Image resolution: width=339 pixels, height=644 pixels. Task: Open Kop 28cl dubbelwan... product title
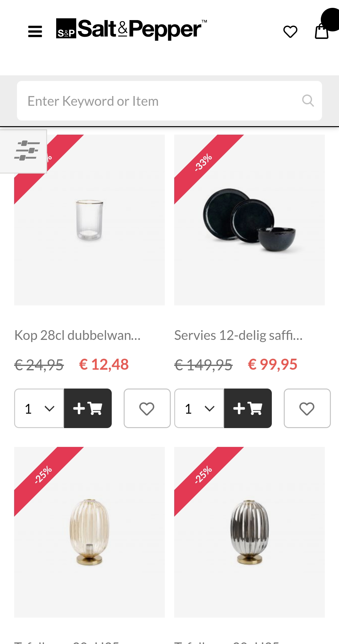click(x=78, y=335)
